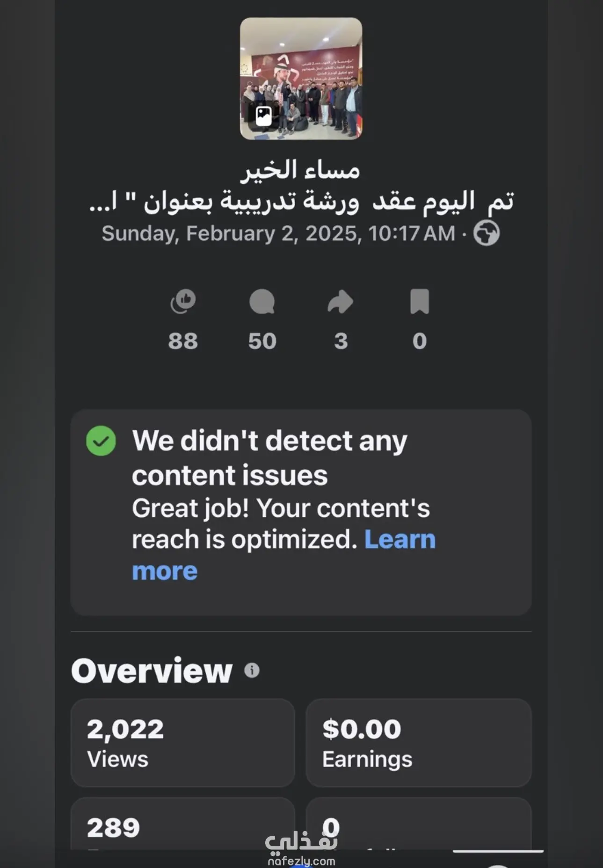The height and width of the screenshot is (868, 603).
Task: Click the reactions thumbs-up icon
Action: tap(183, 302)
